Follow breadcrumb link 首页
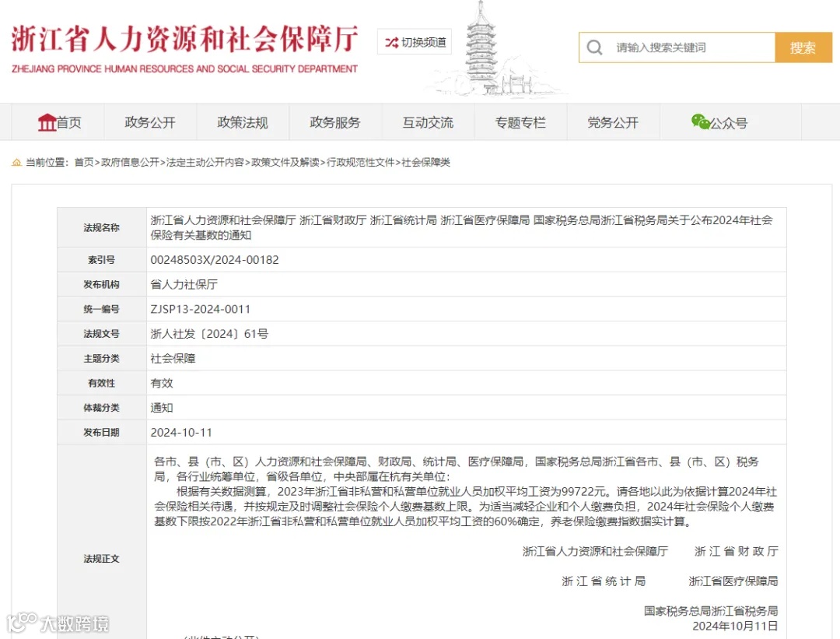The image size is (840, 639). (x=83, y=162)
